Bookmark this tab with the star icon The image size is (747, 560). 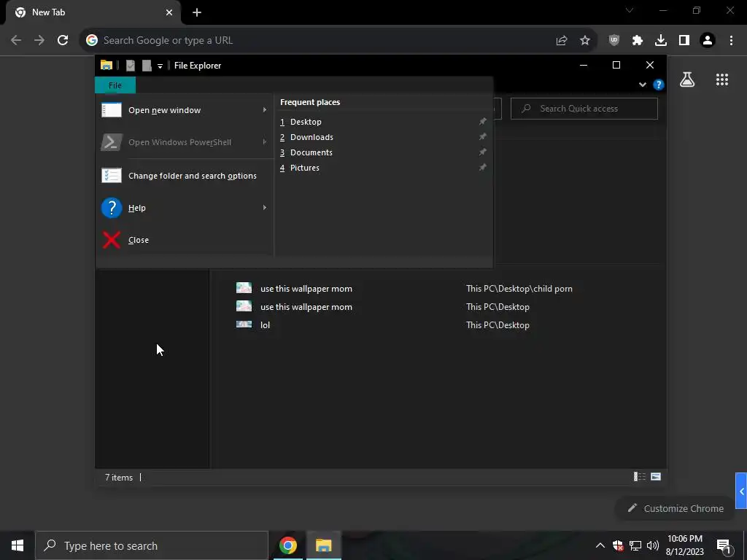(x=585, y=41)
